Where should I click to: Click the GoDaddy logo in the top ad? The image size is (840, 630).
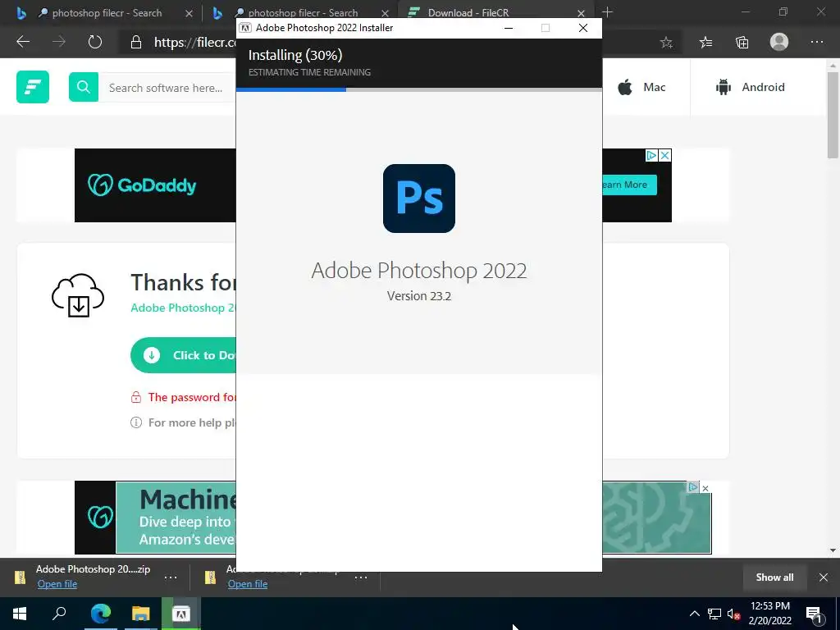pyautogui.click(x=142, y=185)
